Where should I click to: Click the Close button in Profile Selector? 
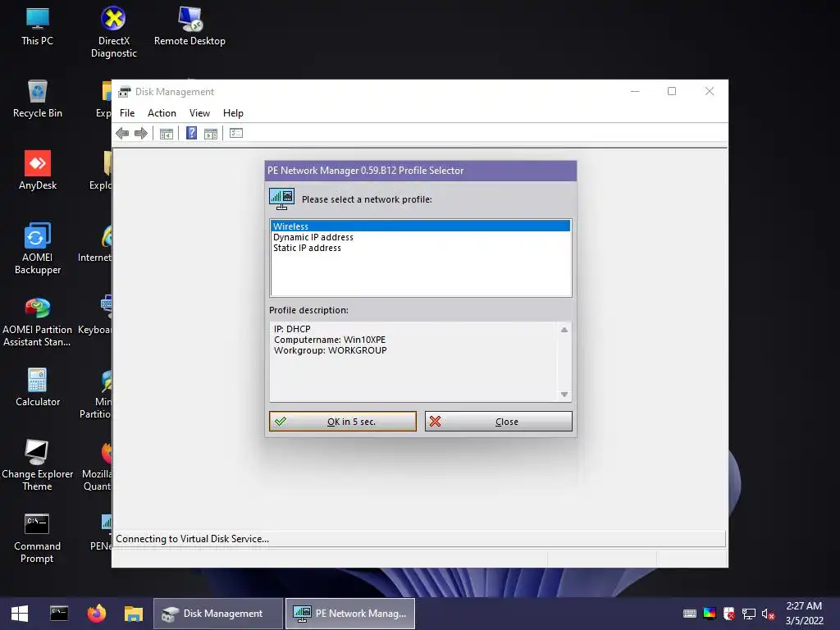point(498,421)
